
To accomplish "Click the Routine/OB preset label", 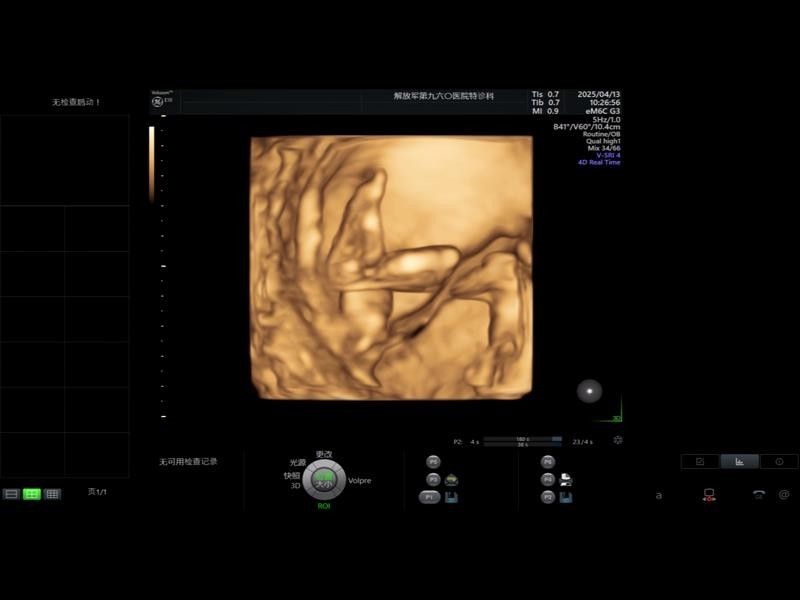I will [x=602, y=134].
